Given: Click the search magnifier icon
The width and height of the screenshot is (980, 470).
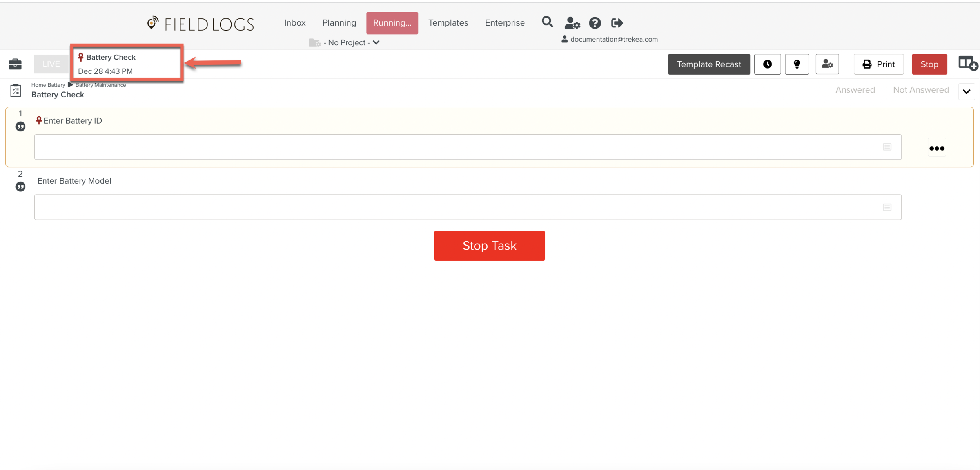Looking at the screenshot, I should [547, 22].
